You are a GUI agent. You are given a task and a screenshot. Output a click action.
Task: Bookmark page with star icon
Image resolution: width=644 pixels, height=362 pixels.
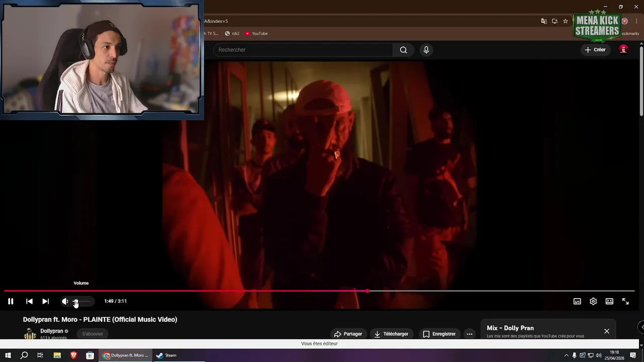pyautogui.click(x=566, y=21)
